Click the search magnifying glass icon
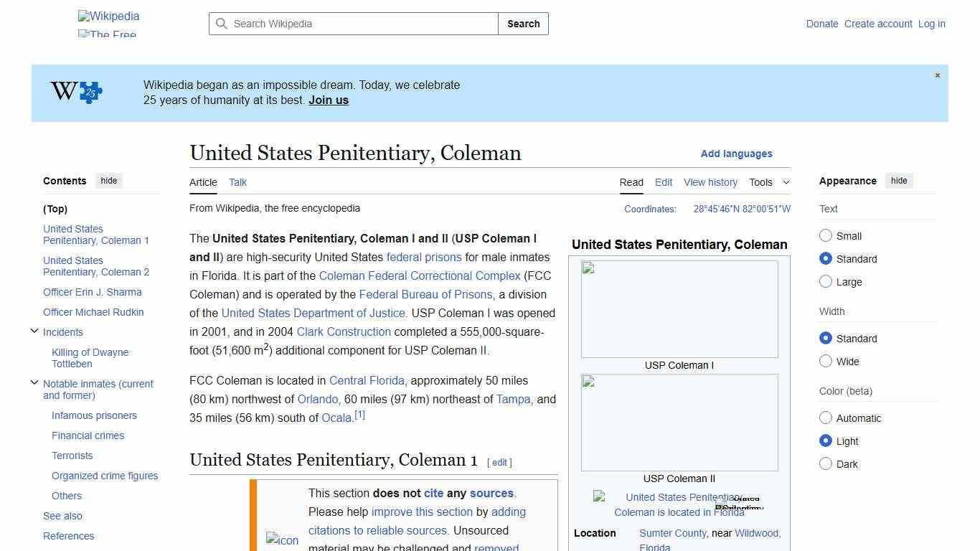Screen dimensions: 980x551 [222, 24]
